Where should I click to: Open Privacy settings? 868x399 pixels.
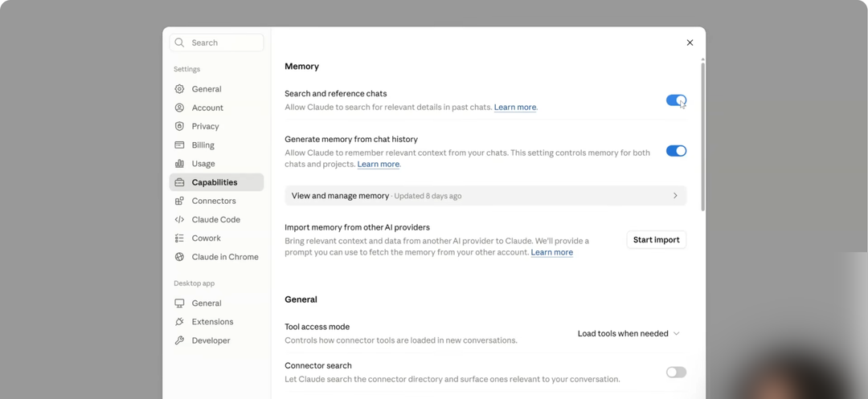click(x=216, y=126)
